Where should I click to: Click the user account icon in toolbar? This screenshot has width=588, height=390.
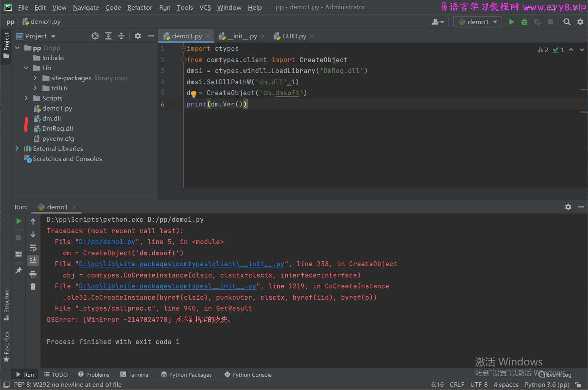point(438,22)
